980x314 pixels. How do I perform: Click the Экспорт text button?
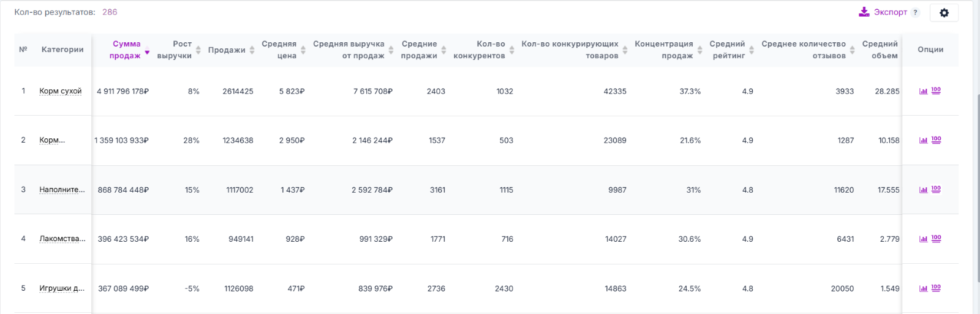click(891, 12)
